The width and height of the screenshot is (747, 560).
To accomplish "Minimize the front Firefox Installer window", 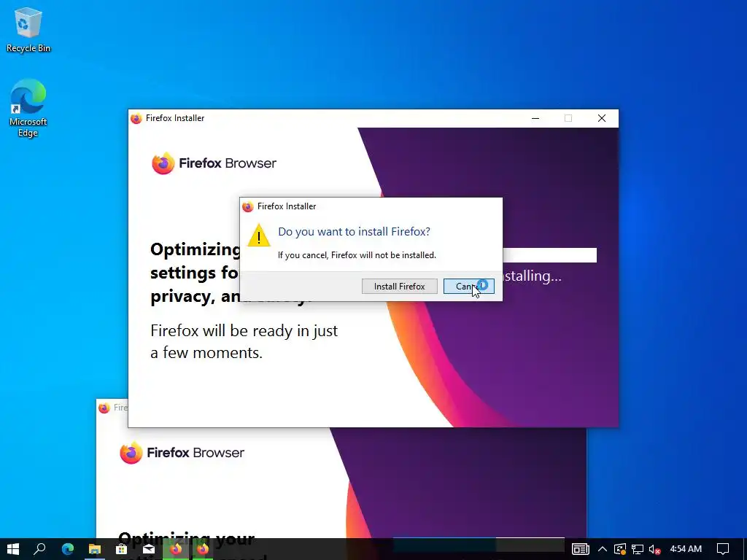I will 535,118.
